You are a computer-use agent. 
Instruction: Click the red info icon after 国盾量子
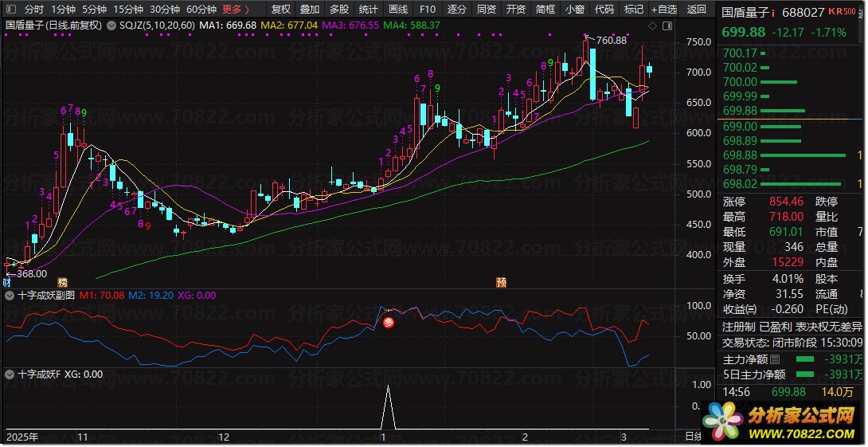pos(773,13)
